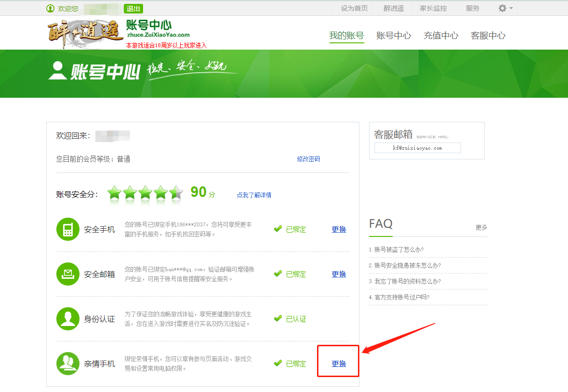Viewport: 568px width, 392px height.
Task: Click the 身份认证 person icon
Action: 68,319
